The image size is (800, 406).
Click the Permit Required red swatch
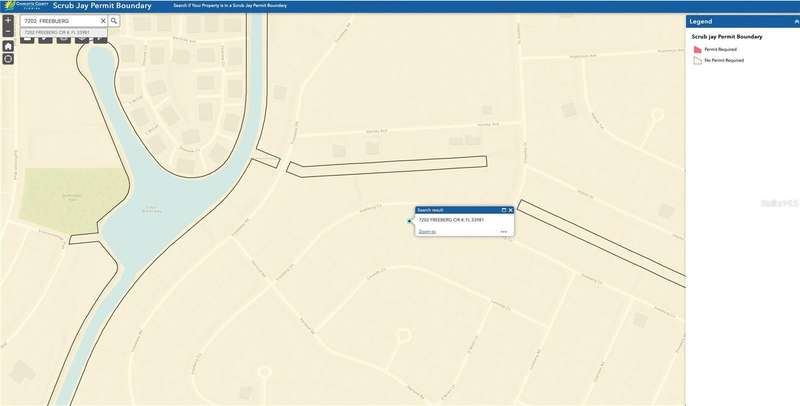tap(697, 48)
